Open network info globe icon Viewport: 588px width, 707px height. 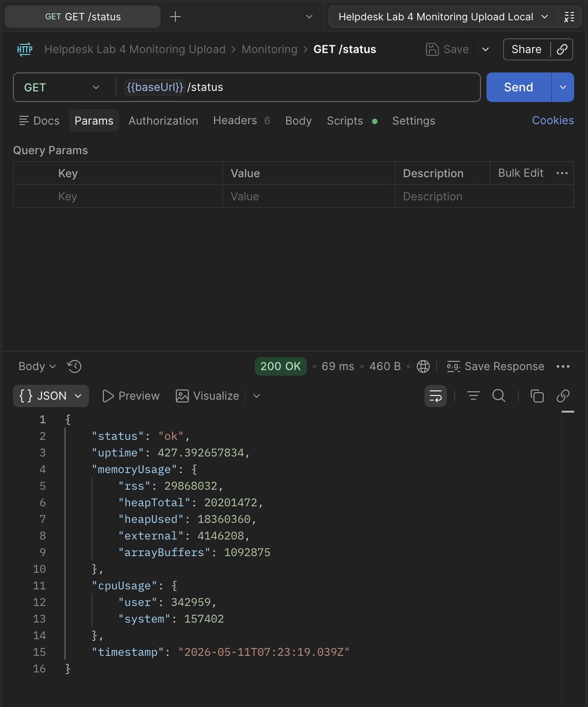tap(423, 366)
